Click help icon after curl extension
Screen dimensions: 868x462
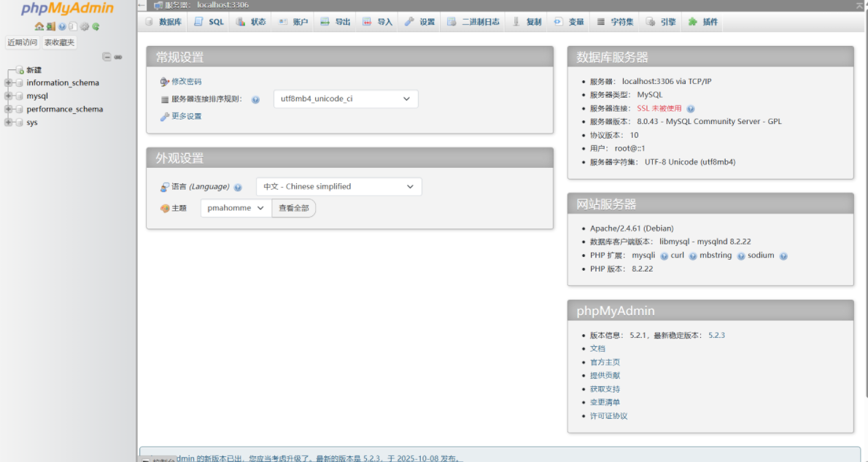click(x=692, y=256)
